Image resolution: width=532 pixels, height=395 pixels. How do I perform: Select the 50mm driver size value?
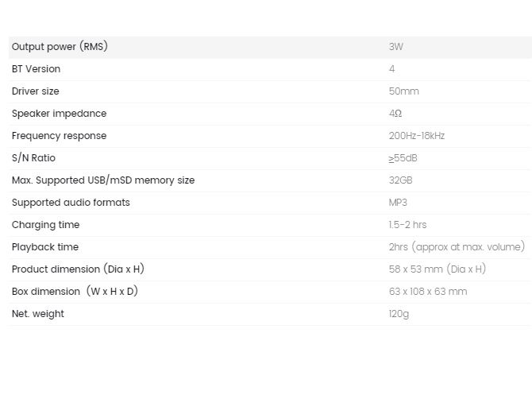pyautogui.click(x=403, y=91)
